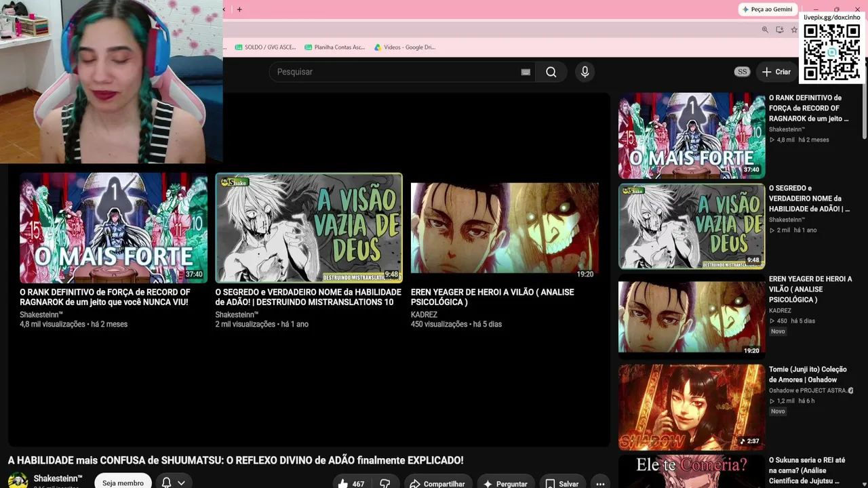Click sidebar title O RANK DEFINITIVO de FORÇA
Screen dimensions: 868x488
tap(808, 108)
